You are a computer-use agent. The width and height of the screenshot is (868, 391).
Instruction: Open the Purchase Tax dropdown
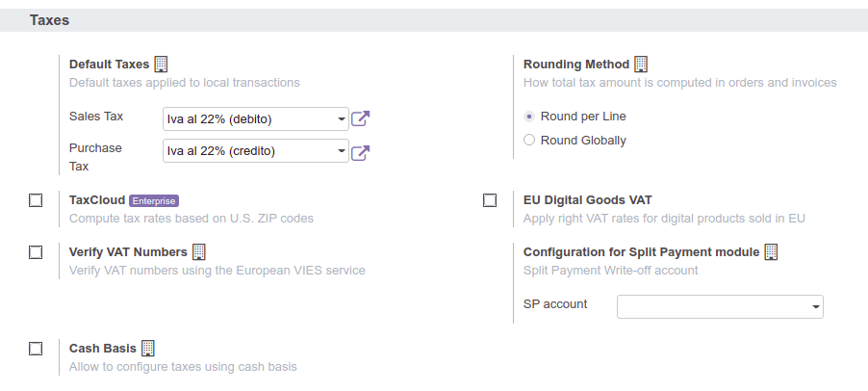pos(255,151)
